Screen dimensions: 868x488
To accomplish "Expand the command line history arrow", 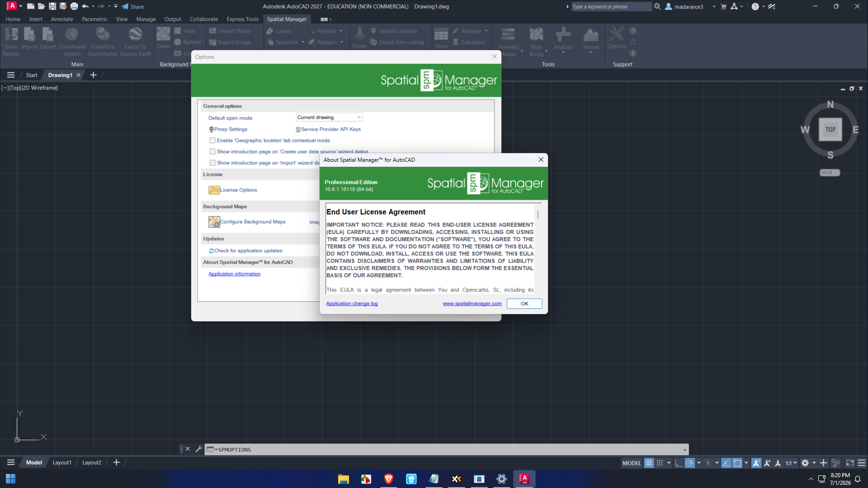I will point(685,450).
